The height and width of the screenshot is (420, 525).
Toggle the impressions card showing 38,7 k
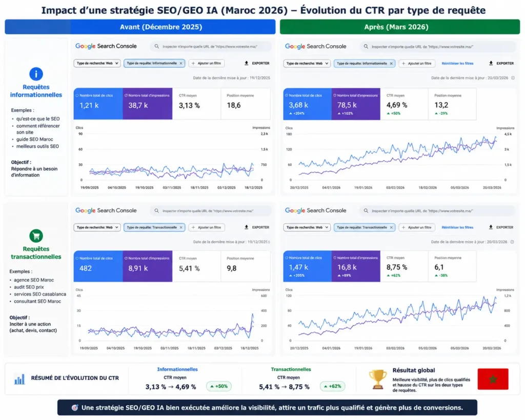point(148,104)
